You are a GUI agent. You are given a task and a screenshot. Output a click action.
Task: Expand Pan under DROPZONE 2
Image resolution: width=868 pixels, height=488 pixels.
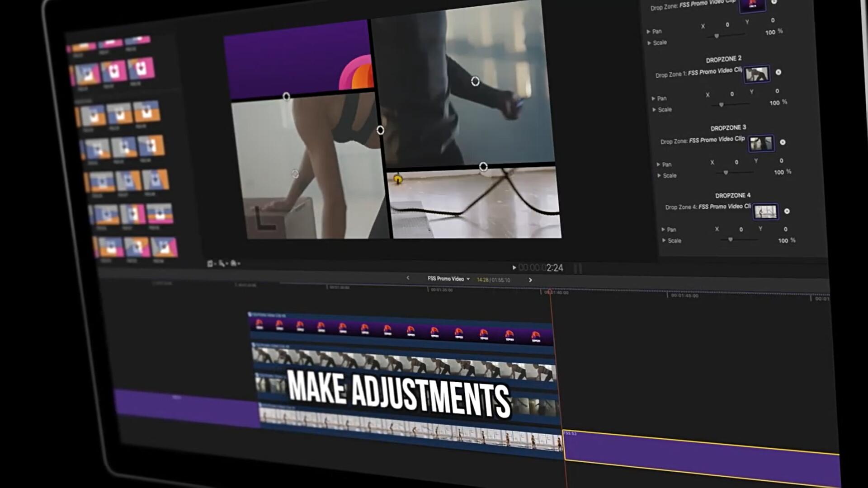click(x=653, y=99)
